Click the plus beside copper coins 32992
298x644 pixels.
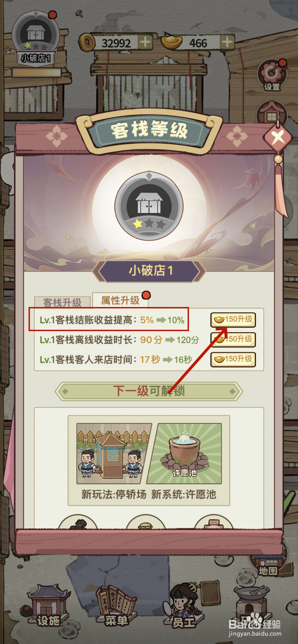pyautogui.click(x=145, y=42)
